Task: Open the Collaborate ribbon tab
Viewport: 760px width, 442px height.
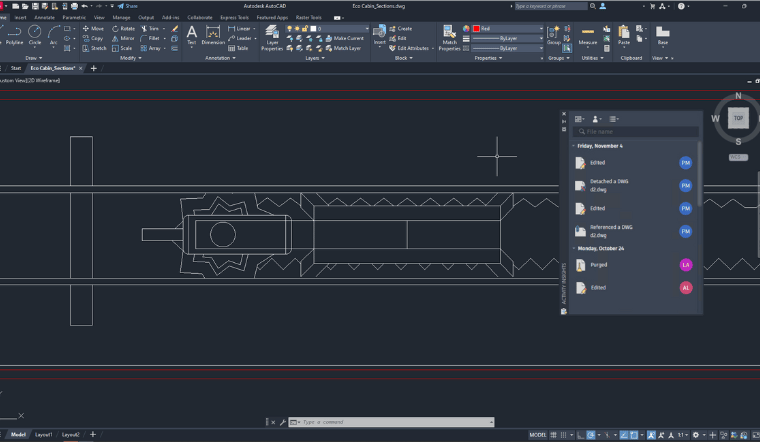Action: click(200, 17)
